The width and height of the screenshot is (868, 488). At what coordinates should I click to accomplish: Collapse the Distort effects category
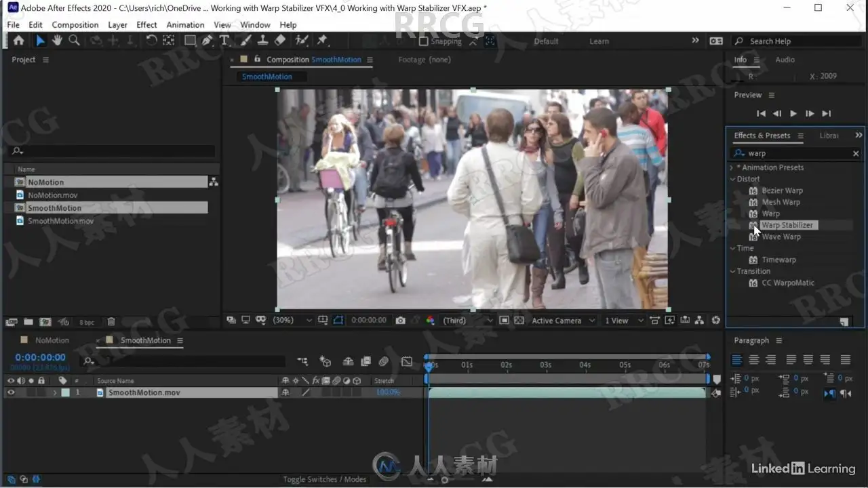pos(732,179)
